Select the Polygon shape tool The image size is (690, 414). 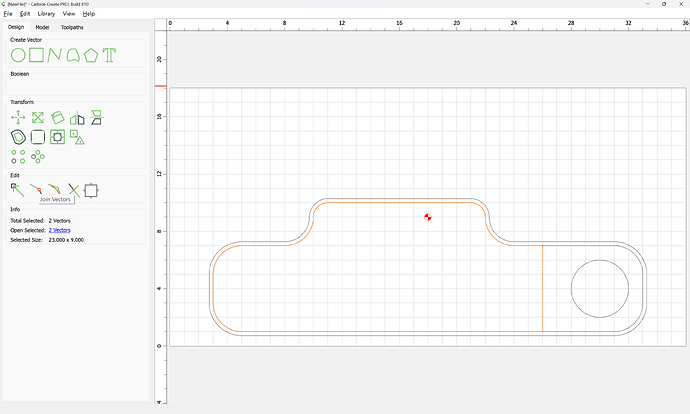91,55
